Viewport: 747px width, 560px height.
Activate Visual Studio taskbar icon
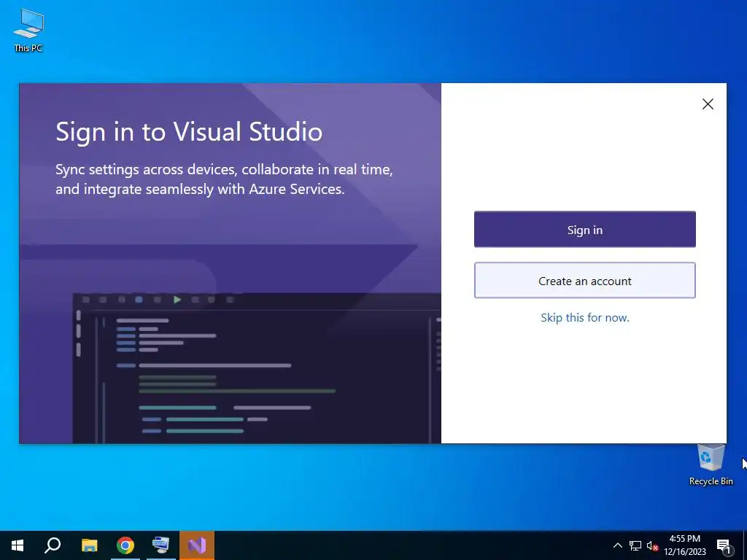coord(197,545)
